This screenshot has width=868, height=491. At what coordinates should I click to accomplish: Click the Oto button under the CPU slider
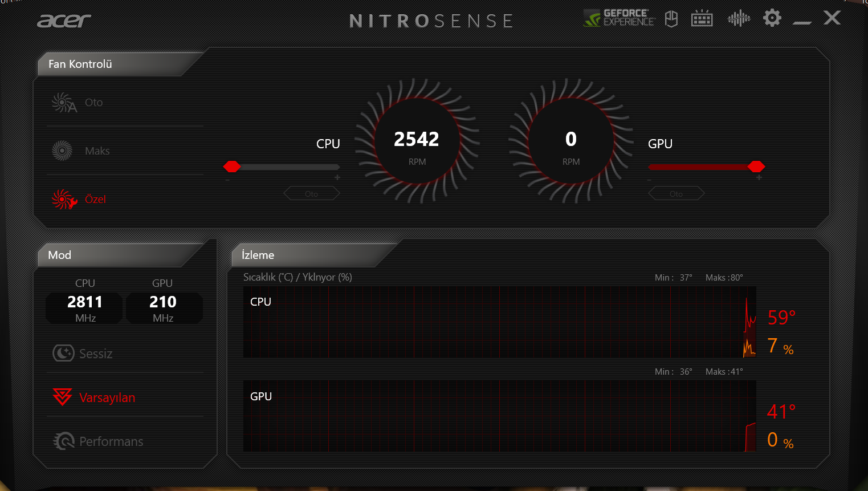[312, 194]
